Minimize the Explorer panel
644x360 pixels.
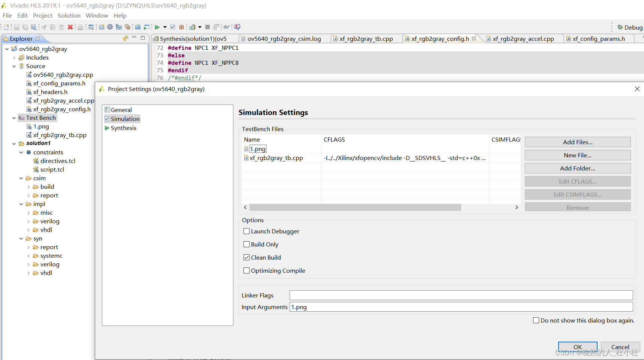(134, 37)
